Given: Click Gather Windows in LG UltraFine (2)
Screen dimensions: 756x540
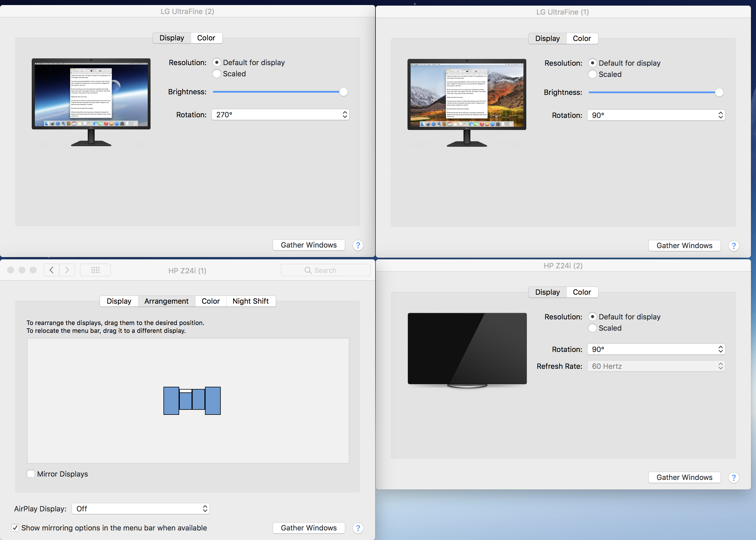Looking at the screenshot, I should click(308, 245).
